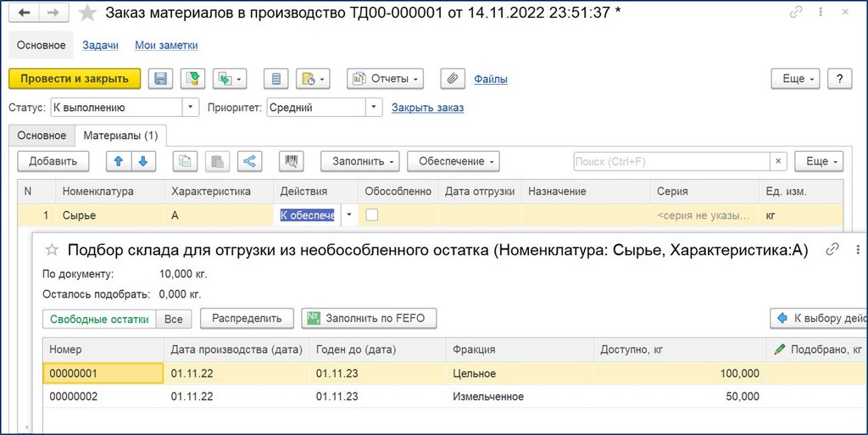Copy the Подбор склада dialog link
This screenshot has height=435, width=868.
pos(832,249)
